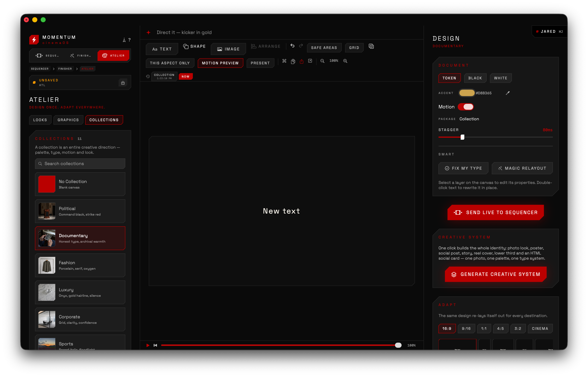Choose the 1:1 aspect ratio
The width and height of the screenshot is (588, 377).
coord(484,329)
